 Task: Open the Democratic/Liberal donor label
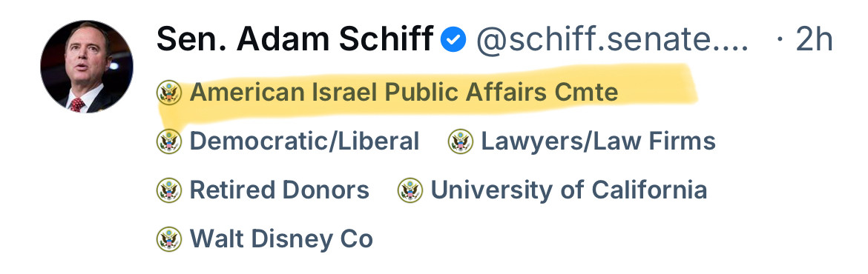point(304,141)
